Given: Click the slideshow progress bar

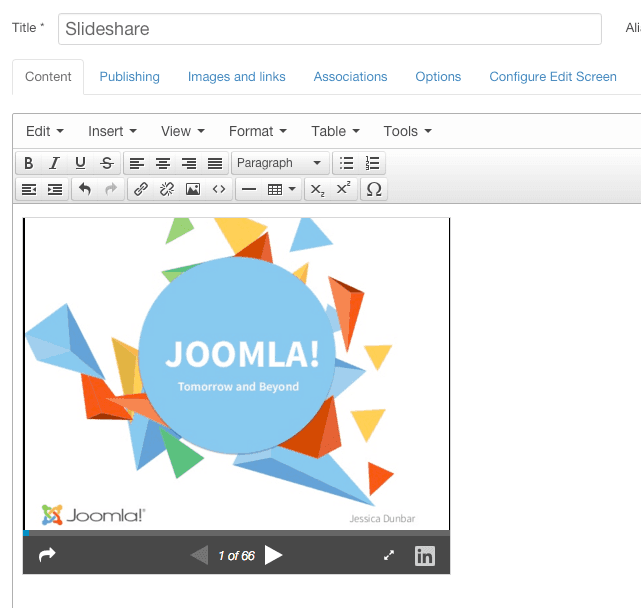Looking at the screenshot, I should (x=236, y=533).
